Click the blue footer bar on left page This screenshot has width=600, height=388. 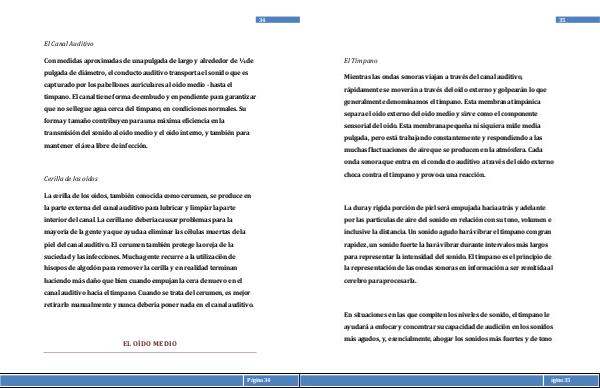[x=122, y=380]
